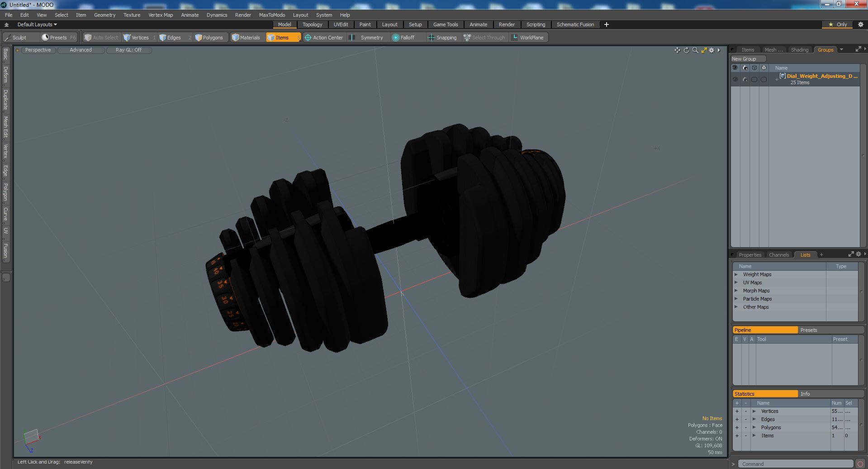Screen dimensions: 868x469
Task: Toggle Auto Select mode
Action: [x=101, y=38]
